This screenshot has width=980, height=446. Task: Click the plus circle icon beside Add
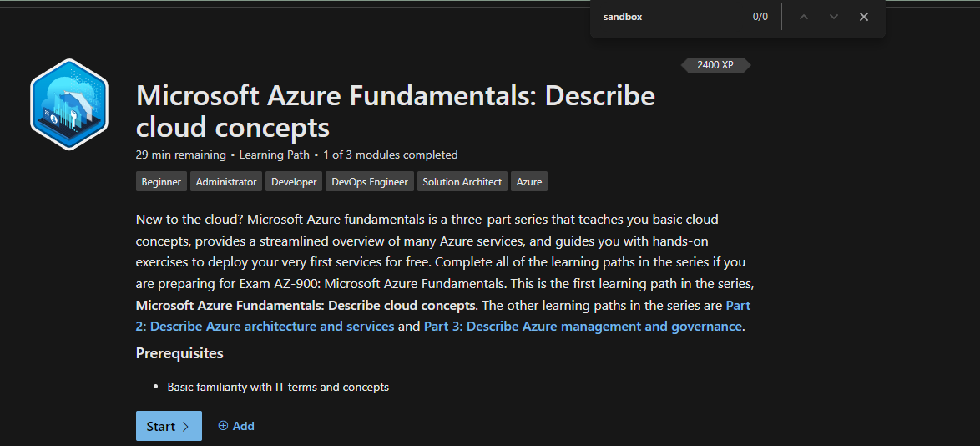[223, 426]
